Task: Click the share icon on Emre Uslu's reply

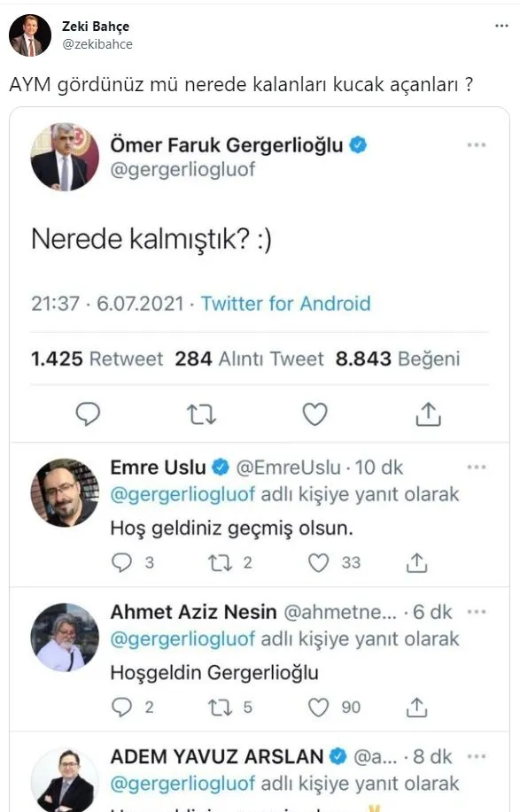Action: [414, 559]
